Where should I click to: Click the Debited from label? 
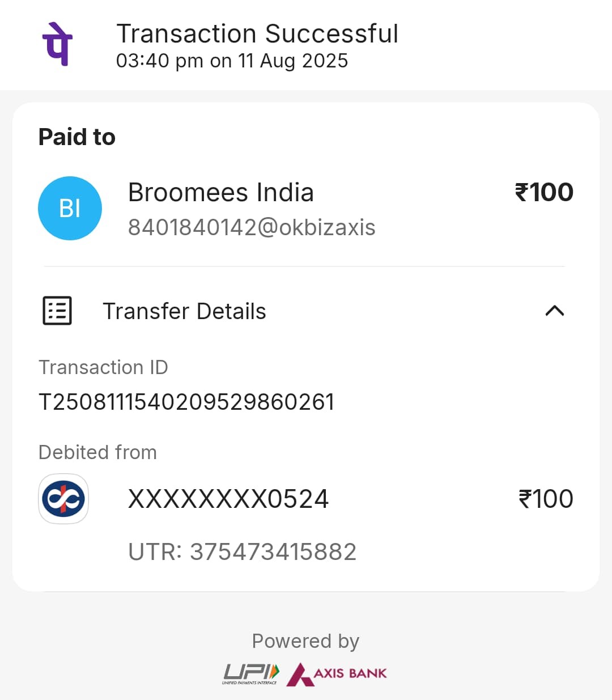pyautogui.click(x=97, y=452)
